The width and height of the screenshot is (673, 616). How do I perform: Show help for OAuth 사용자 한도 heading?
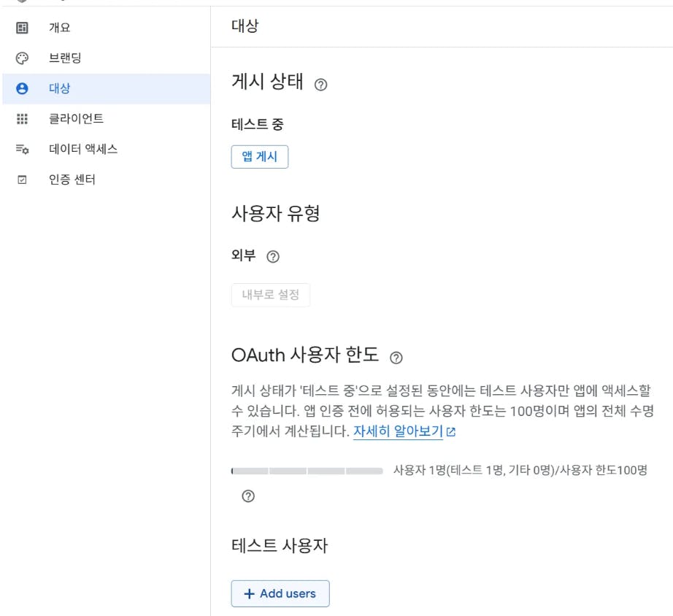[x=396, y=358]
